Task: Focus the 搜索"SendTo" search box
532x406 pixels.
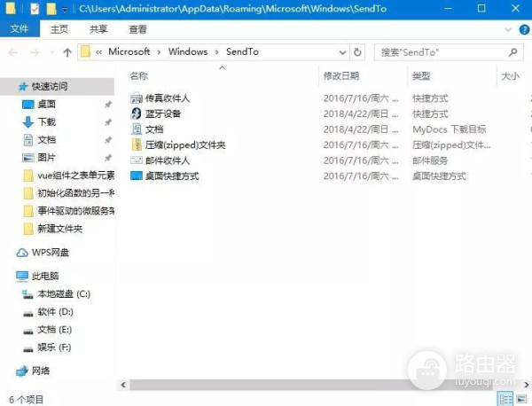Action: pos(449,52)
